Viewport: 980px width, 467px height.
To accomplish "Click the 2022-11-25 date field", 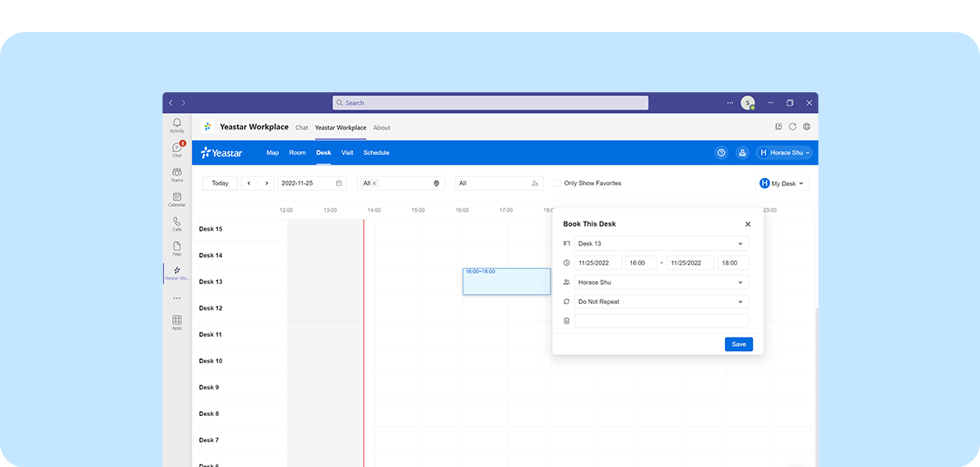I will pos(311,184).
